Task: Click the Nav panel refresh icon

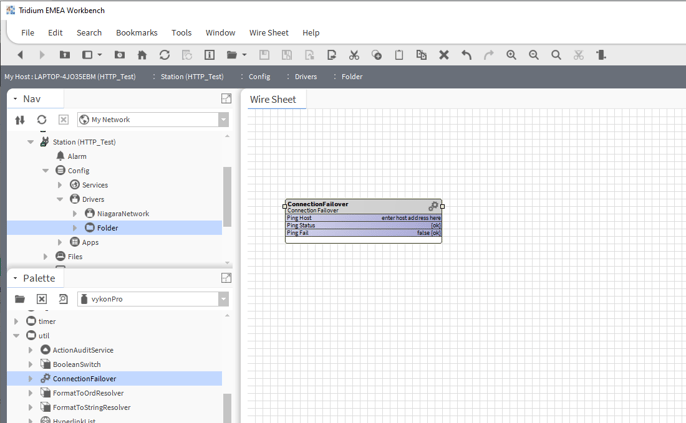Action: click(42, 119)
